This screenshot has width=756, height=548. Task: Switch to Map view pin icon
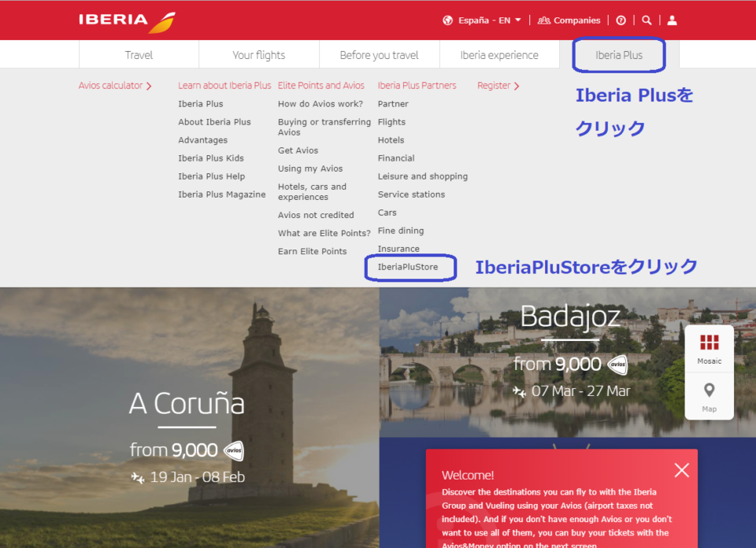(x=710, y=396)
